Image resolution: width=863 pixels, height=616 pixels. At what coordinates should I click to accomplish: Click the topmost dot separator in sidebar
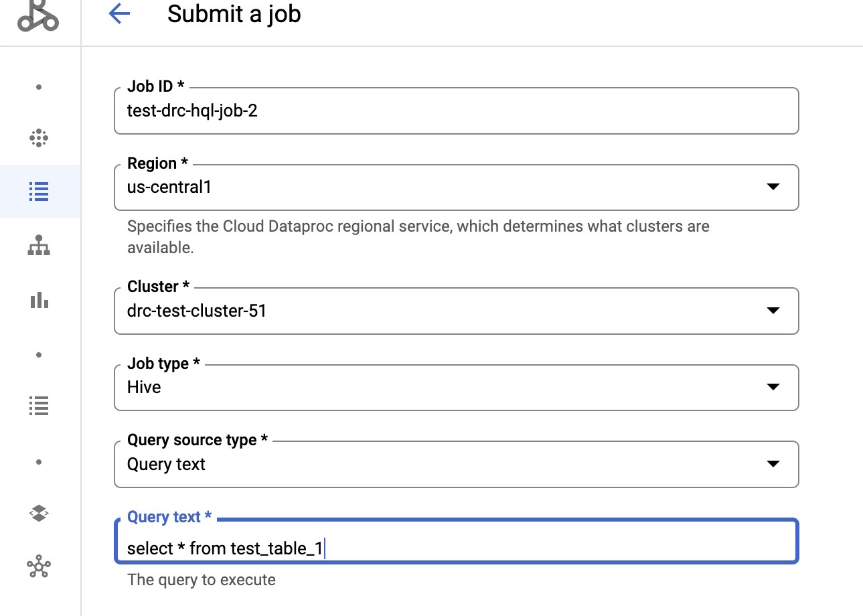[39, 87]
